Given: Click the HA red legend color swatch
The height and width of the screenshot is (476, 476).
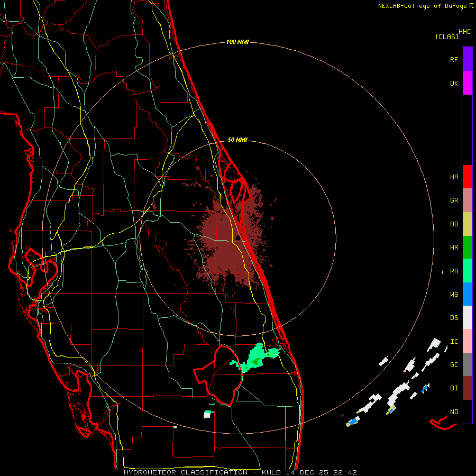Looking at the screenshot, I should [x=467, y=177].
